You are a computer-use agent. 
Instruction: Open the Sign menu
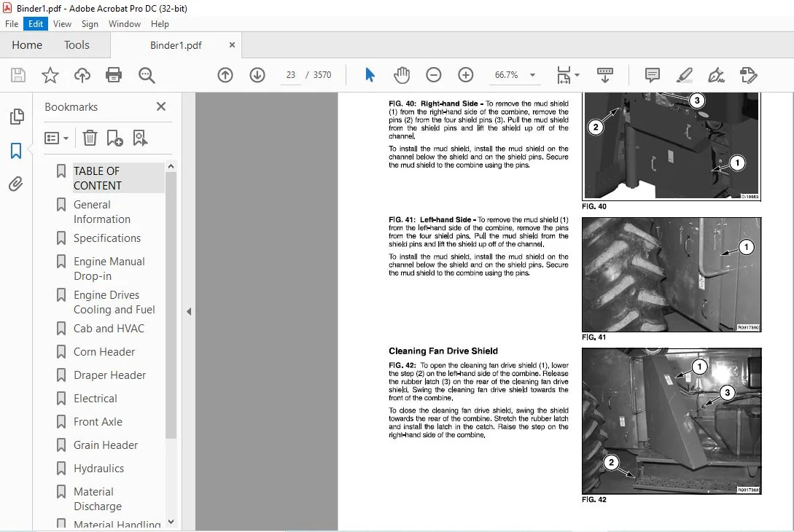click(90, 24)
